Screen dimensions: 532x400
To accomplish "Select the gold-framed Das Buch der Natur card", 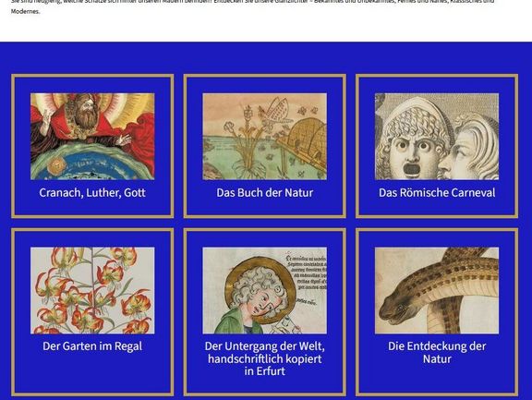I will [265, 146].
